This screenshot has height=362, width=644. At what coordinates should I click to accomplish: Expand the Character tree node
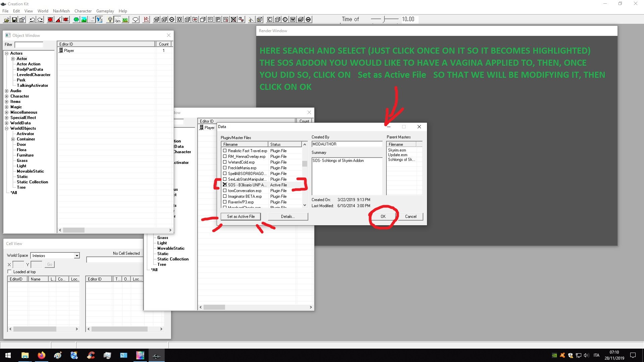(6, 96)
